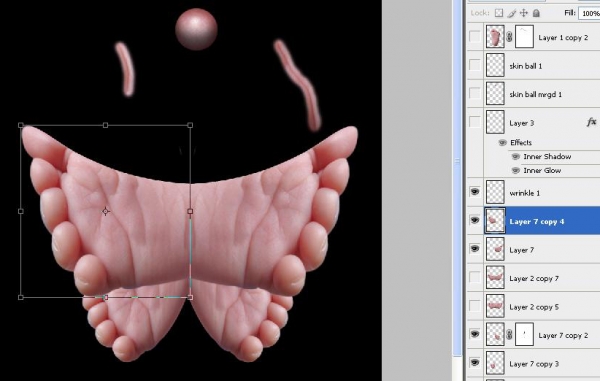600x381 pixels.
Task: Click the lock all padlock icon
Action: 536,13
